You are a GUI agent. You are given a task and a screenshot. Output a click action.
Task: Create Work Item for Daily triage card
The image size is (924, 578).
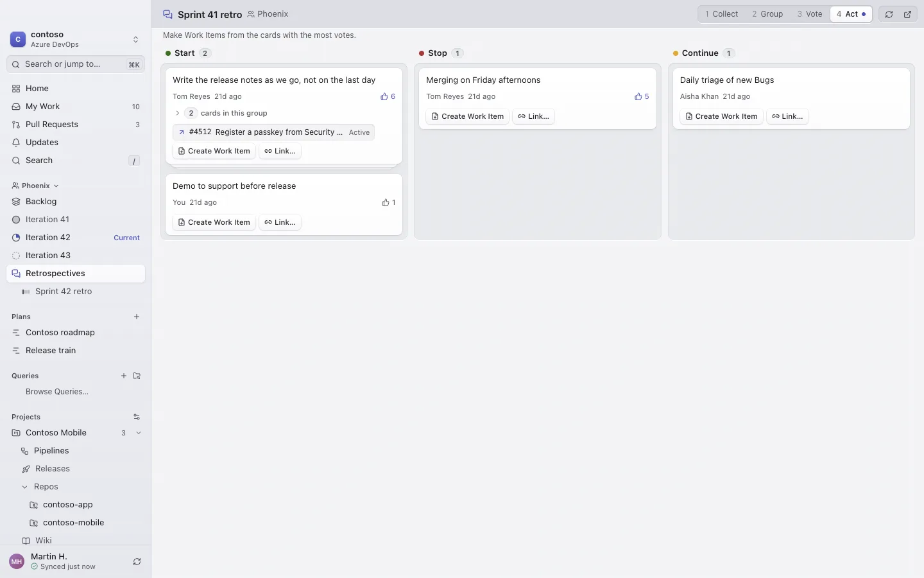tap(721, 116)
